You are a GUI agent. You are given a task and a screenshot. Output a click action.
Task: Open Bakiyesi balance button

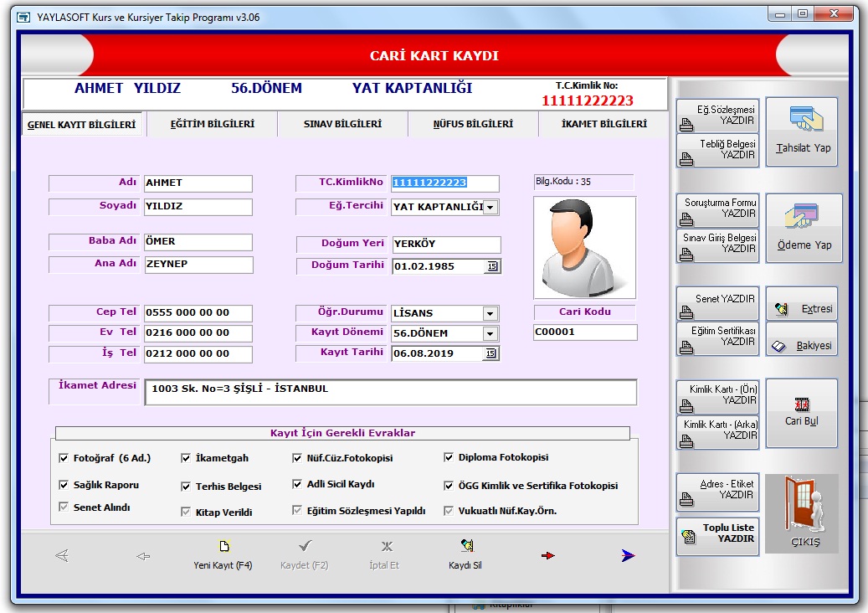click(x=802, y=339)
